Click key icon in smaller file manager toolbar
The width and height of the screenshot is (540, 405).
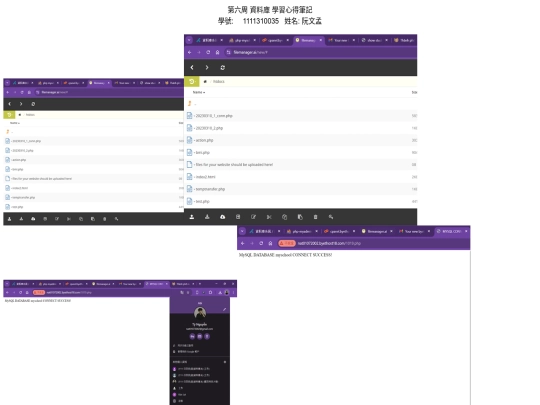coord(116,219)
